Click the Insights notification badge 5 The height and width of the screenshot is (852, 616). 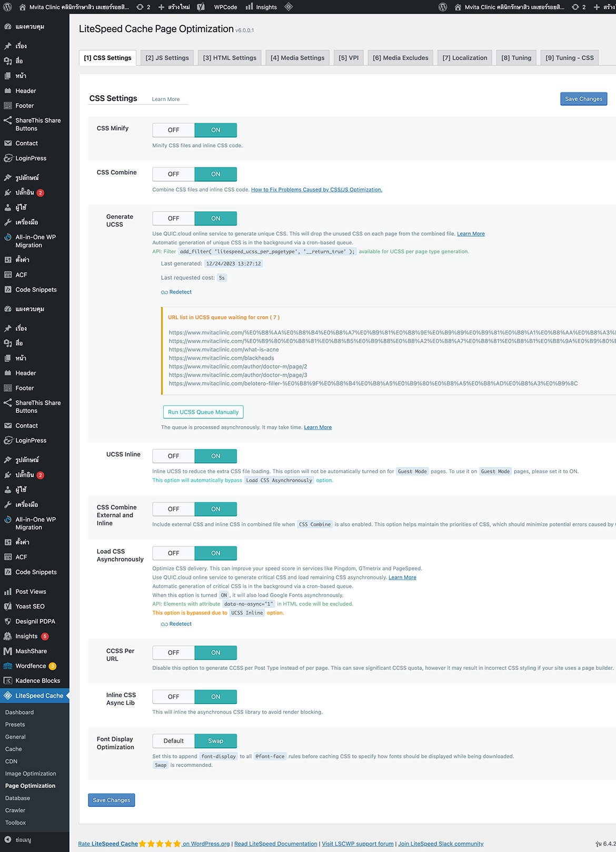coord(45,636)
